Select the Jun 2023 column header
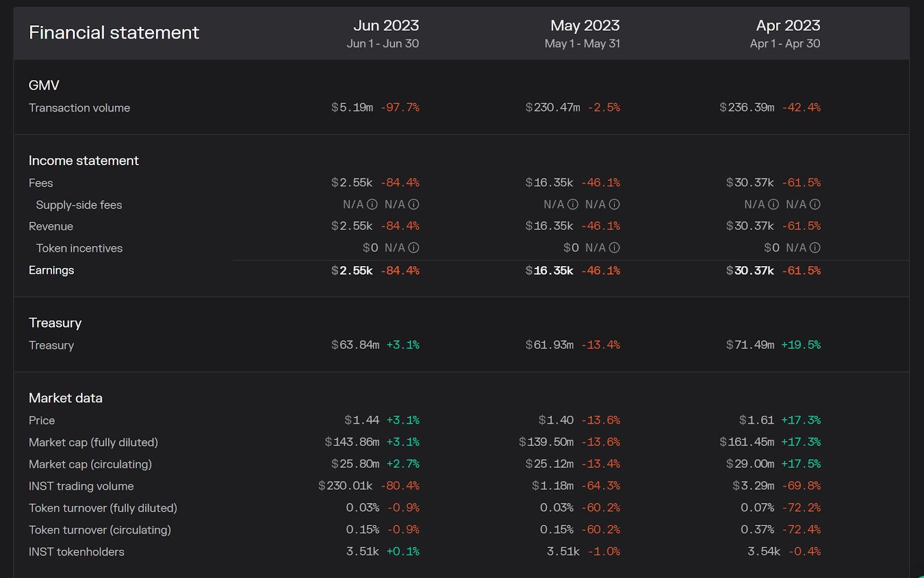Viewport: 924px width, 578px height. tap(386, 26)
